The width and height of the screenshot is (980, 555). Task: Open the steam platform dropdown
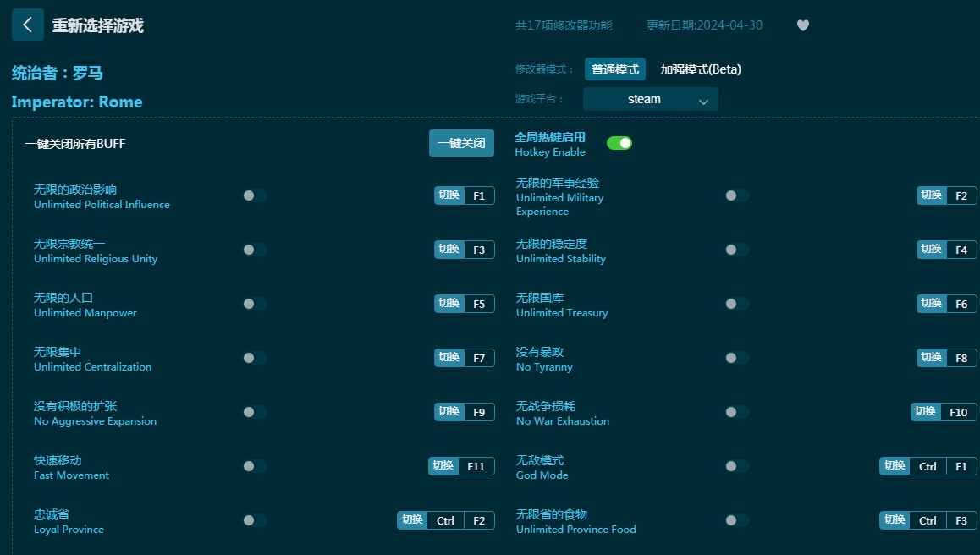651,99
